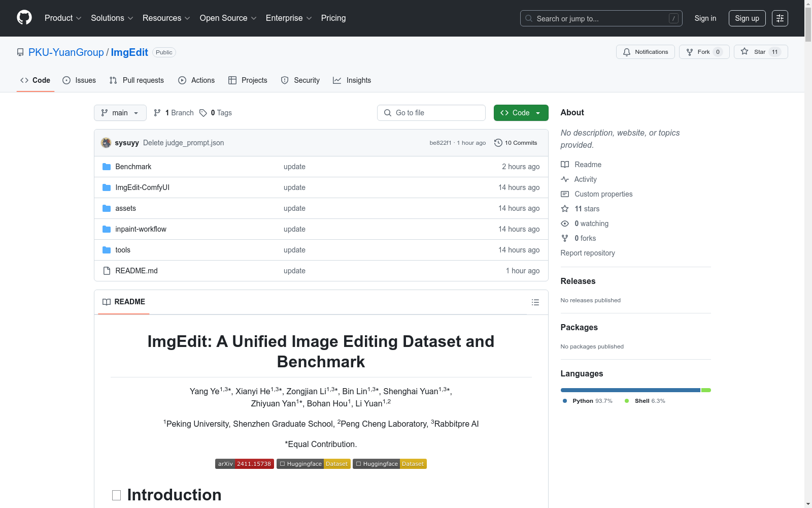The image size is (812, 508).
Task: Open the ImgEdit repository name link
Action: click(x=129, y=52)
